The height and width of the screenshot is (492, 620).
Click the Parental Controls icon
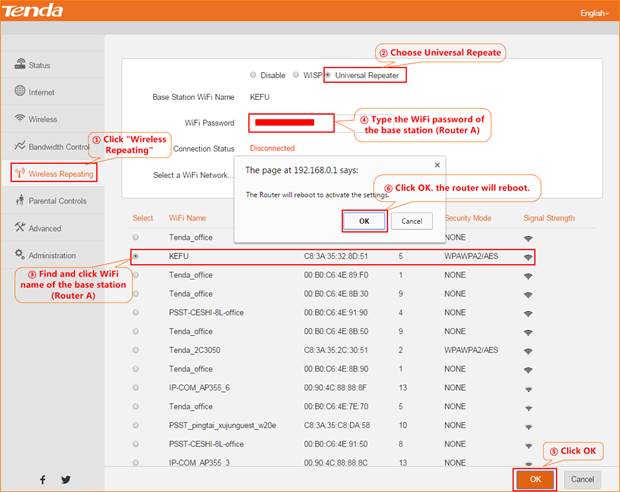[x=20, y=200]
